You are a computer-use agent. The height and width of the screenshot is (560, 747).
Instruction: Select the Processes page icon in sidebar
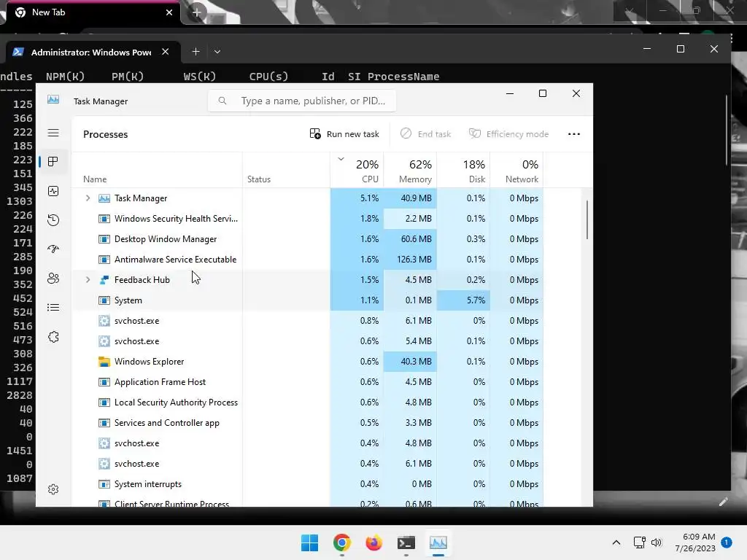tap(53, 162)
